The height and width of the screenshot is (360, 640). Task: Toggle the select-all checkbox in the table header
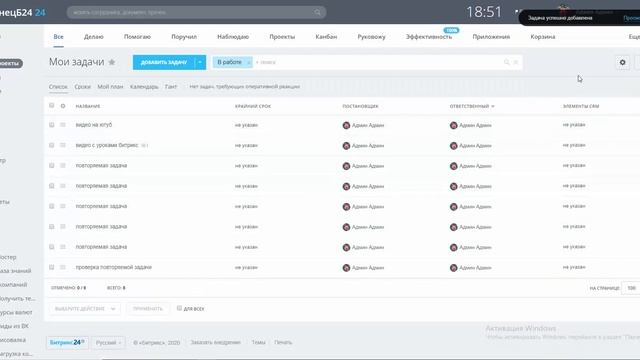[x=51, y=105]
